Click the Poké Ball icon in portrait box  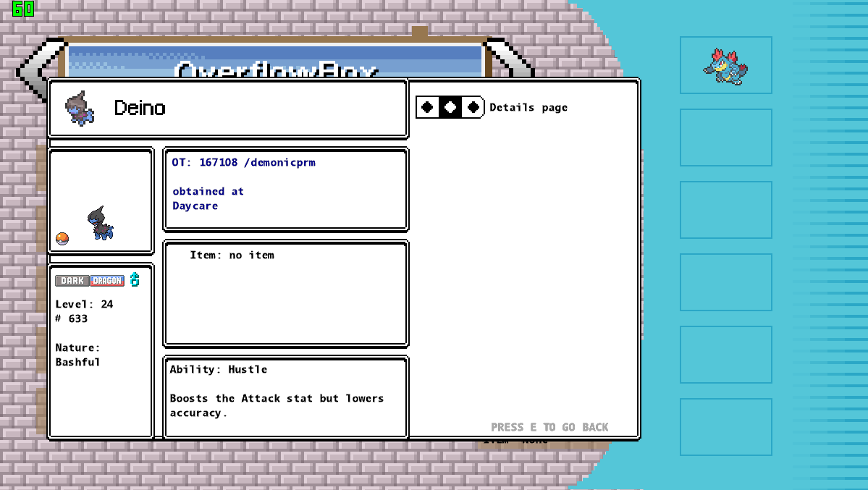62,239
